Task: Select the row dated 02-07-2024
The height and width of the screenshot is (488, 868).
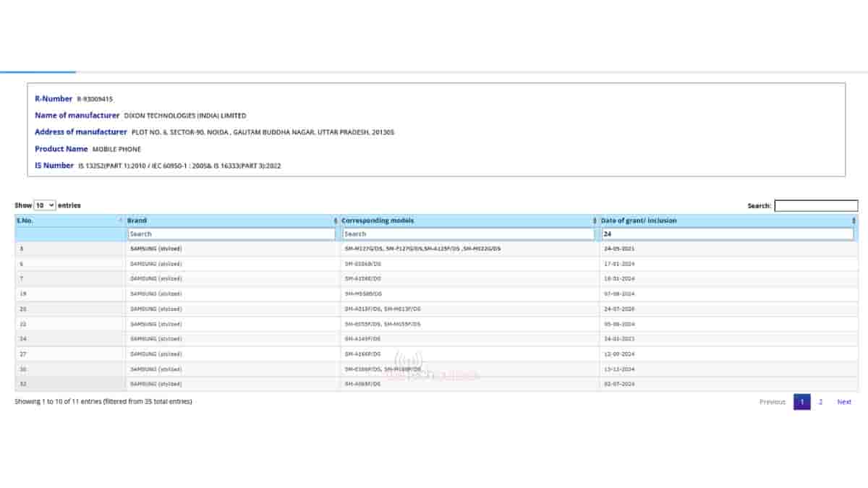Action: pos(434,384)
